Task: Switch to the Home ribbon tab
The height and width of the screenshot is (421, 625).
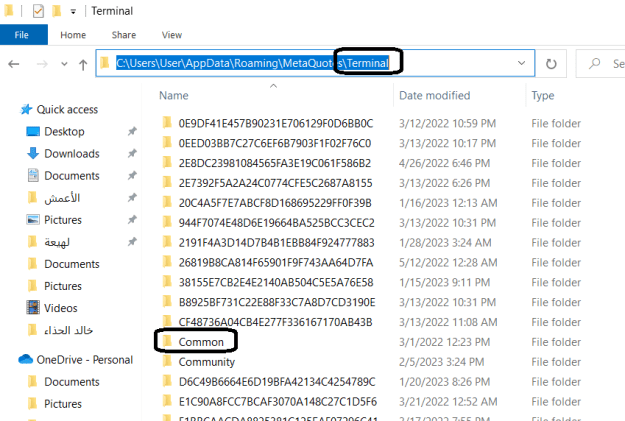Action: point(73,35)
